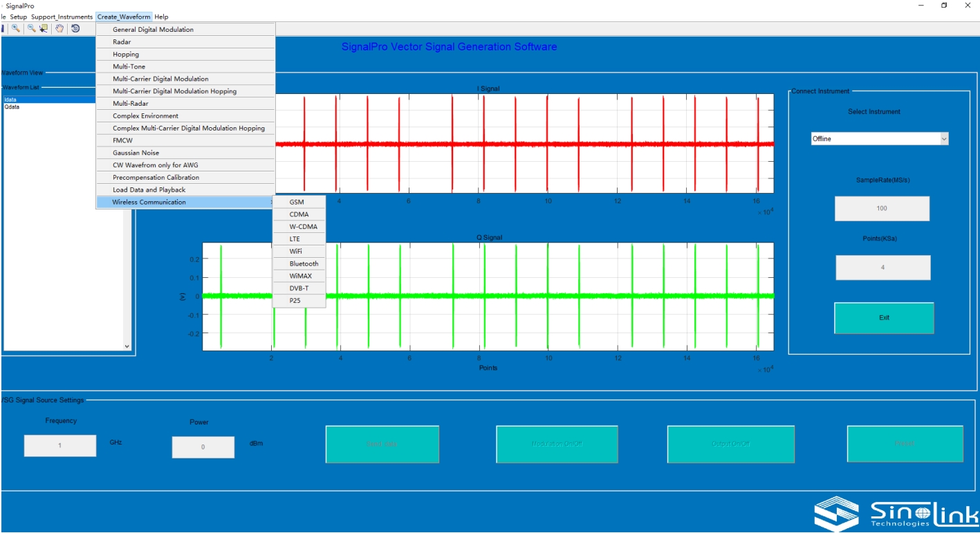The width and height of the screenshot is (980, 533).
Task: Click the Send data button
Action: pos(382,444)
